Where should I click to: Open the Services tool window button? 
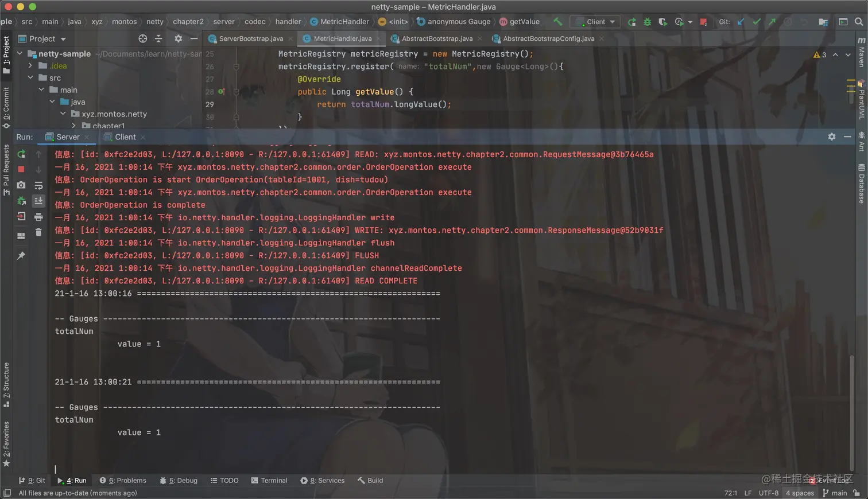coord(323,480)
